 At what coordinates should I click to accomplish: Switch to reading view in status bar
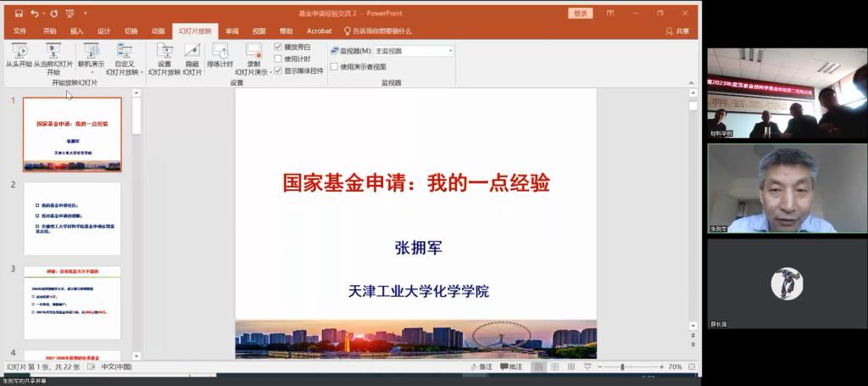pos(570,366)
